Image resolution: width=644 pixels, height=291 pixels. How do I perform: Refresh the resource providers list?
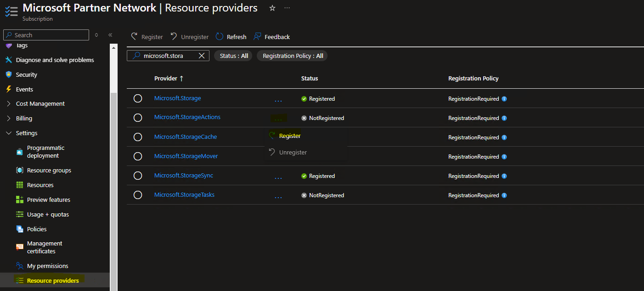[x=231, y=37]
